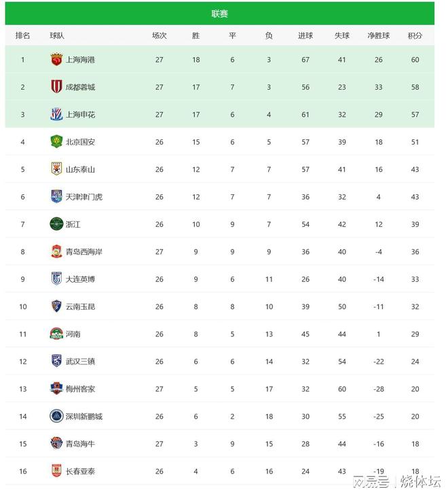Open the 云南玉昆 team name link
The image size is (448, 494).
[x=80, y=306]
